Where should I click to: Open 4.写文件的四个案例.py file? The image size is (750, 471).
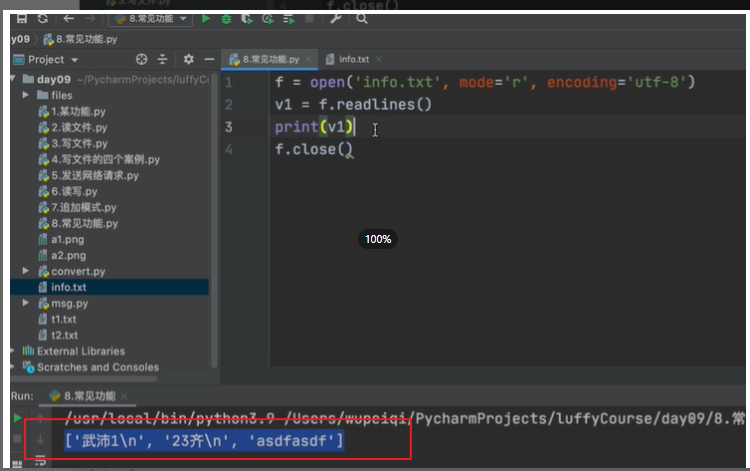coord(106,160)
